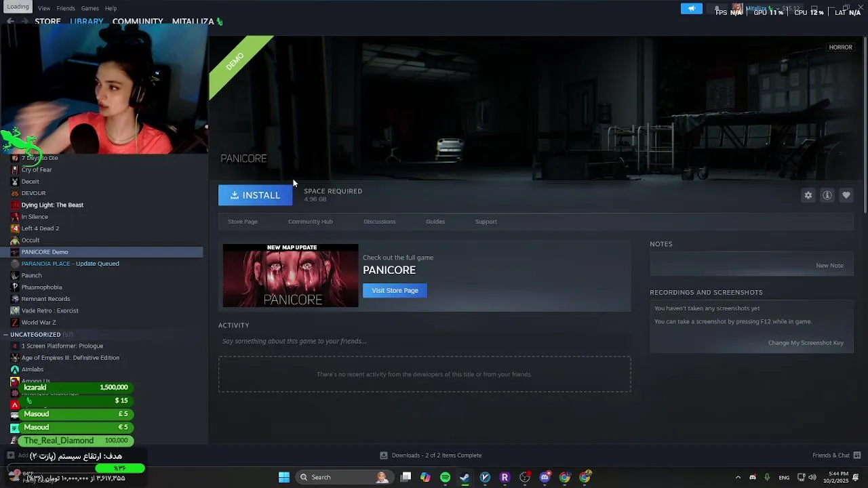Click the blue announcements megaphone button
The width and height of the screenshot is (868, 488).
tap(691, 9)
